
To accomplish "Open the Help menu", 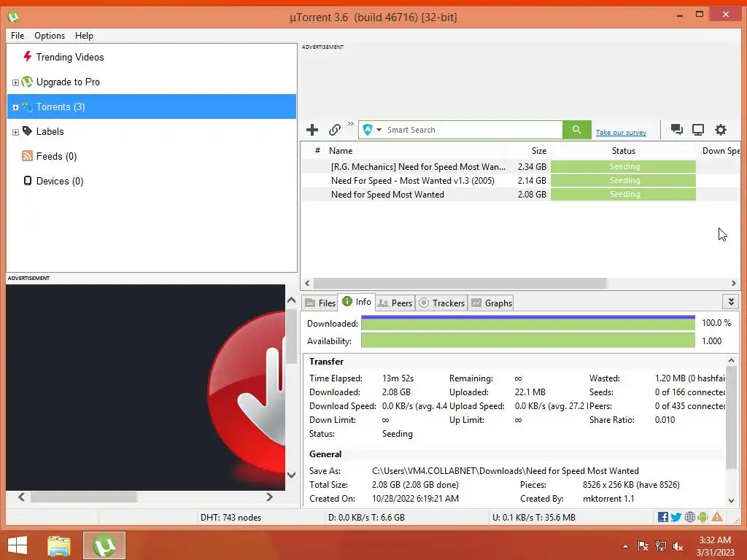I will pos(84,36).
